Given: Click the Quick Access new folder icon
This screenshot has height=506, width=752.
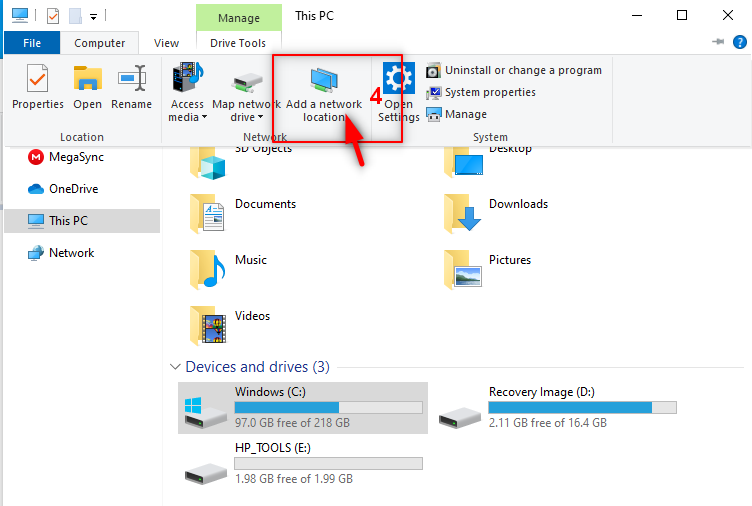Looking at the screenshot, I should tap(75, 16).
